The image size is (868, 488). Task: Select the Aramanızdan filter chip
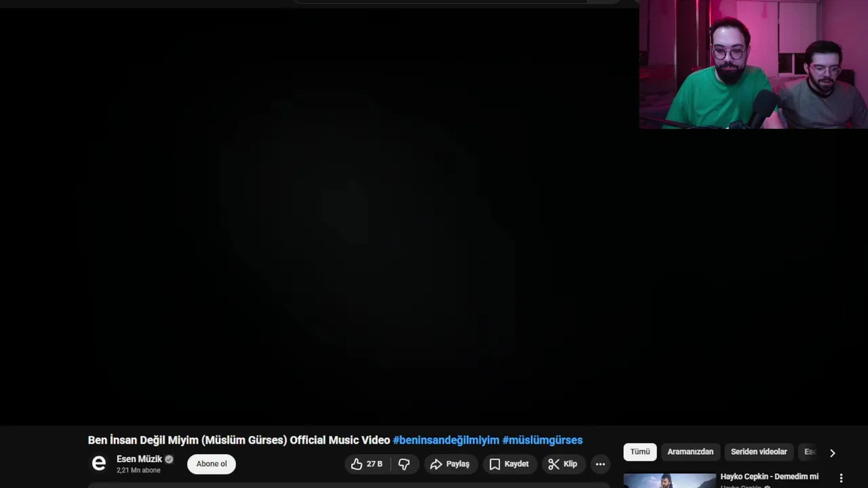(690, 451)
